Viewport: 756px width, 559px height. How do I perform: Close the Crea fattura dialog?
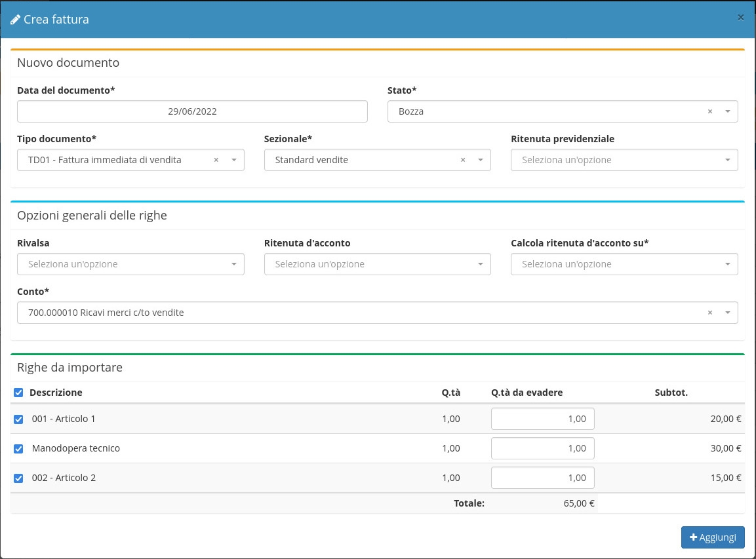(x=740, y=18)
